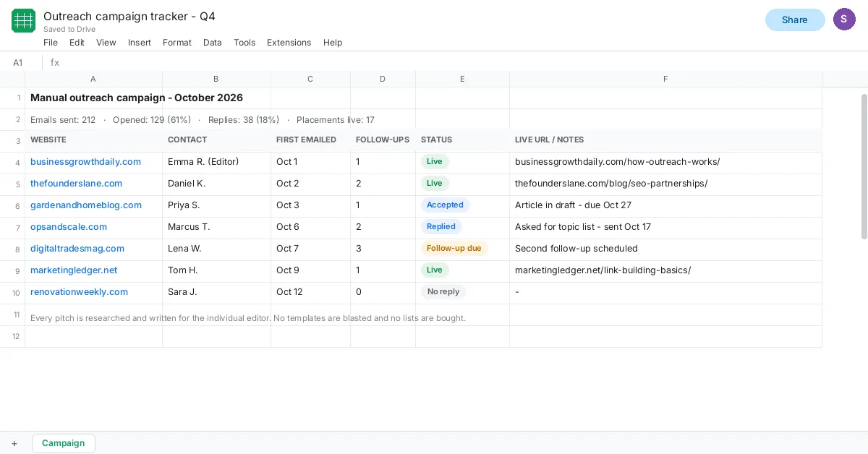Open thefounderslane.com link
The height and width of the screenshot is (454, 868).
(76, 184)
